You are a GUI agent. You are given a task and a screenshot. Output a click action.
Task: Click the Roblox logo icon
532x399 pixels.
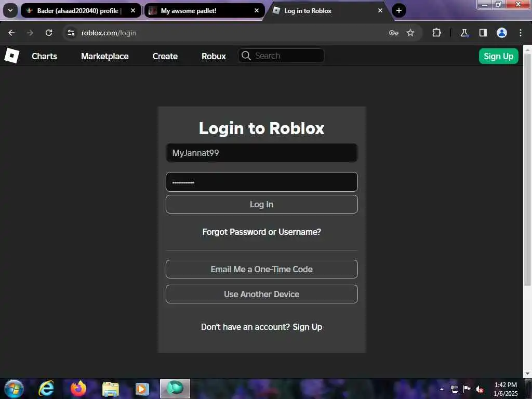pyautogui.click(x=12, y=56)
